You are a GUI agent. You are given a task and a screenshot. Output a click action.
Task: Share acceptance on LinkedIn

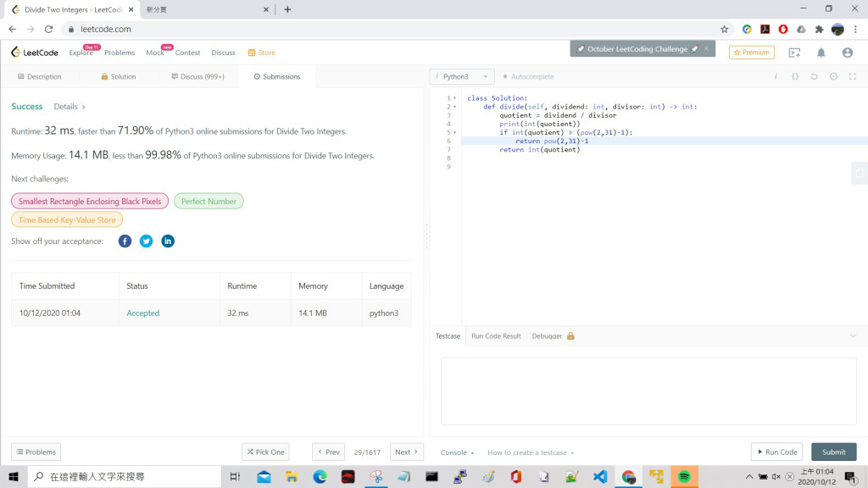(x=168, y=241)
